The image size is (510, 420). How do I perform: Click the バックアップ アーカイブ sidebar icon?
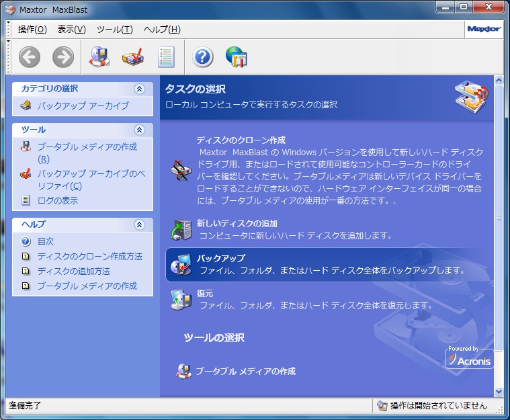coord(26,106)
